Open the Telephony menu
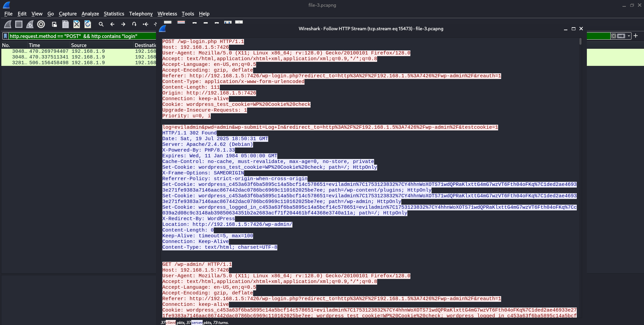 (141, 14)
